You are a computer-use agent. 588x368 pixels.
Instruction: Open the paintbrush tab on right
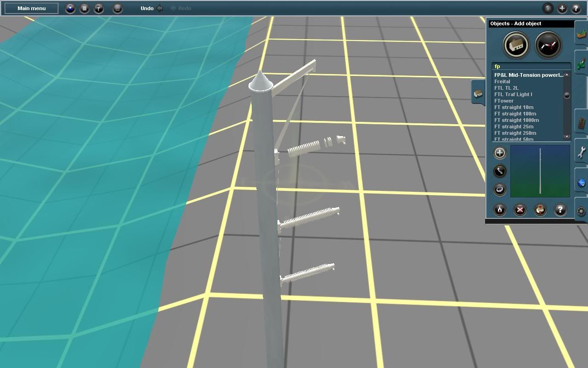click(x=581, y=63)
